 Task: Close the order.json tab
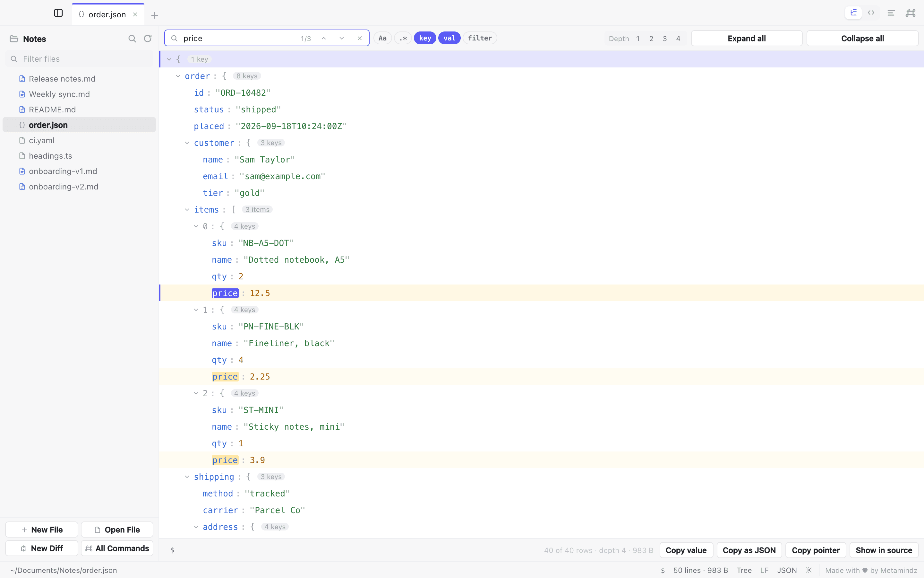(135, 14)
